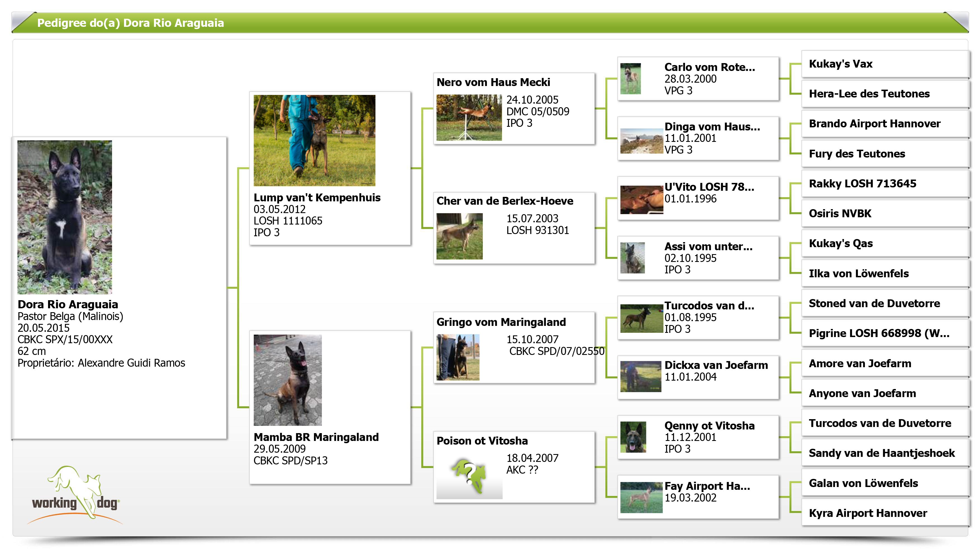Open Lump van't Kempenhuis name link
The height and width of the screenshot is (549, 980).
317,197
